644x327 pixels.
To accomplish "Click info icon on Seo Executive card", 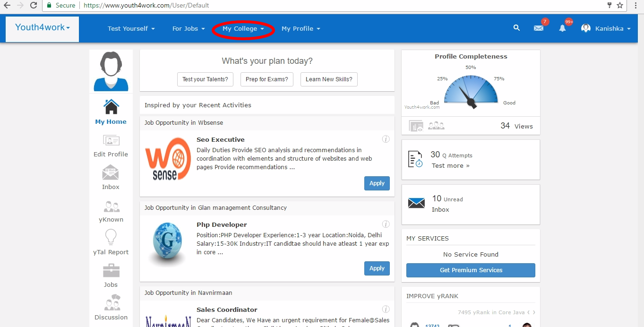I will click(x=386, y=139).
